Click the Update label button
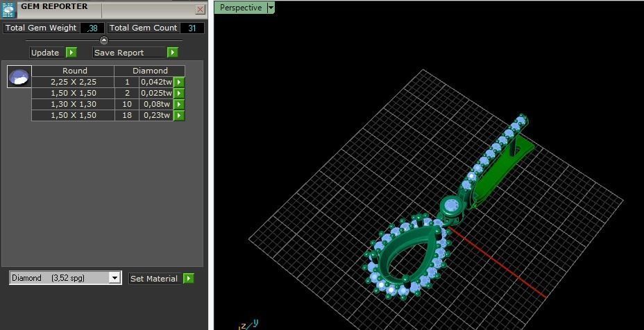644x330 pixels. pos(47,53)
